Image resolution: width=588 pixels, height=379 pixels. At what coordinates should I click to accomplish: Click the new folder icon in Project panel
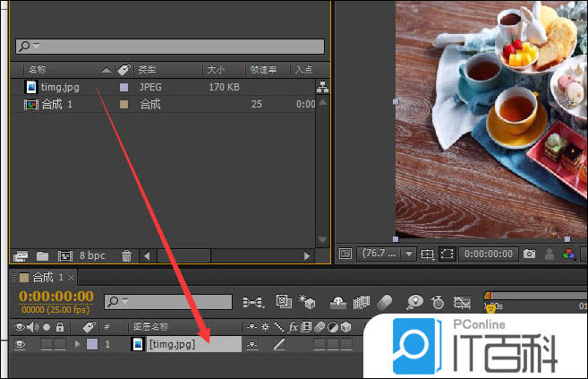42,256
